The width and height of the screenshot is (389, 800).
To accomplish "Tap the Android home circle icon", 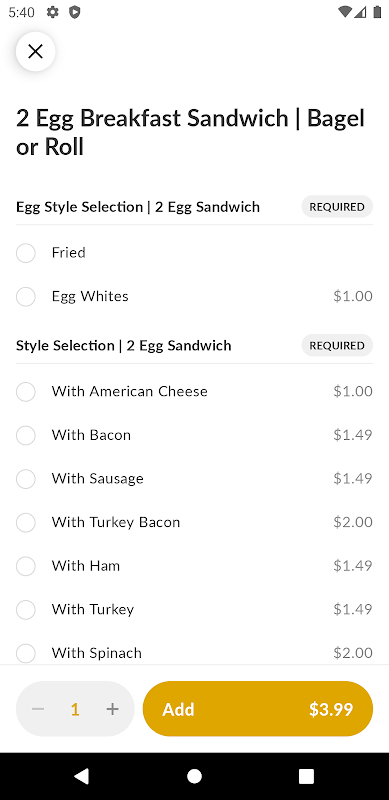I will (x=194, y=776).
